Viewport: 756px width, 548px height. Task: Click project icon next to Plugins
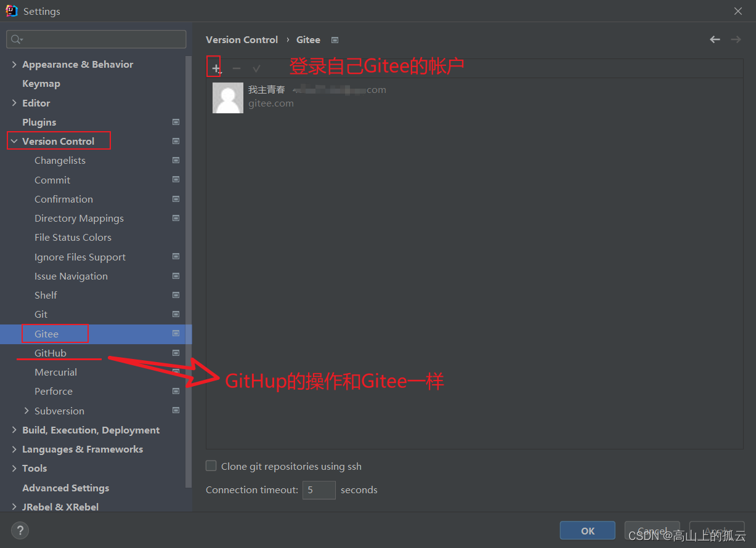(x=176, y=122)
